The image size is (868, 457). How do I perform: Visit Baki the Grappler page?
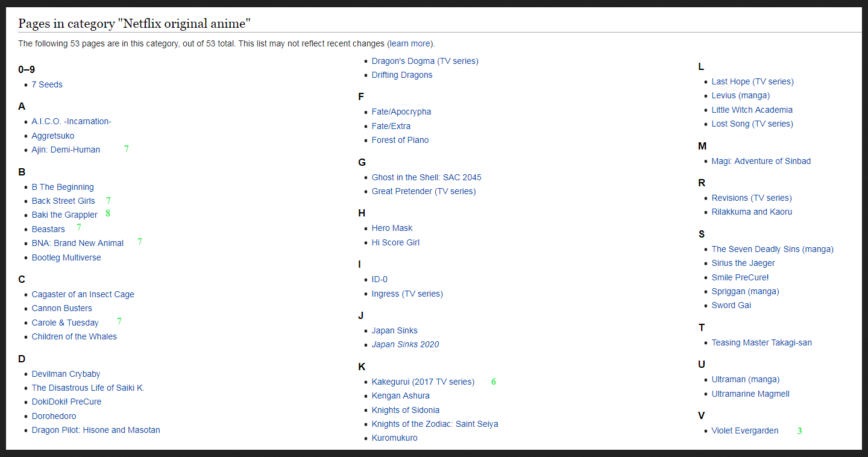pyautogui.click(x=64, y=215)
